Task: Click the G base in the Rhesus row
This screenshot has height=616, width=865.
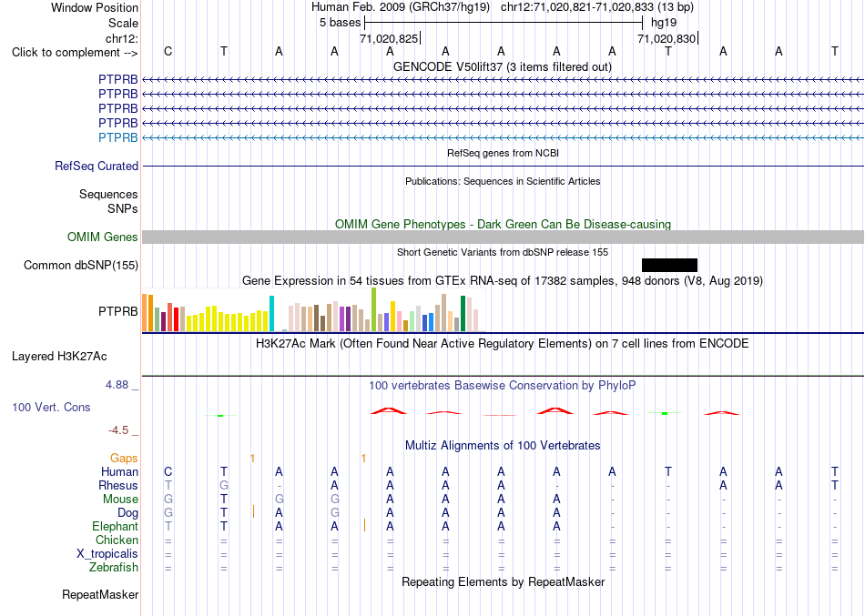Action: pos(223,485)
